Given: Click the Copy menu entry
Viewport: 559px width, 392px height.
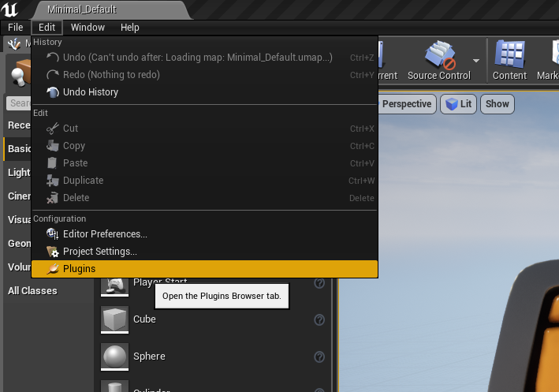Looking at the screenshot, I should click(x=205, y=146).
